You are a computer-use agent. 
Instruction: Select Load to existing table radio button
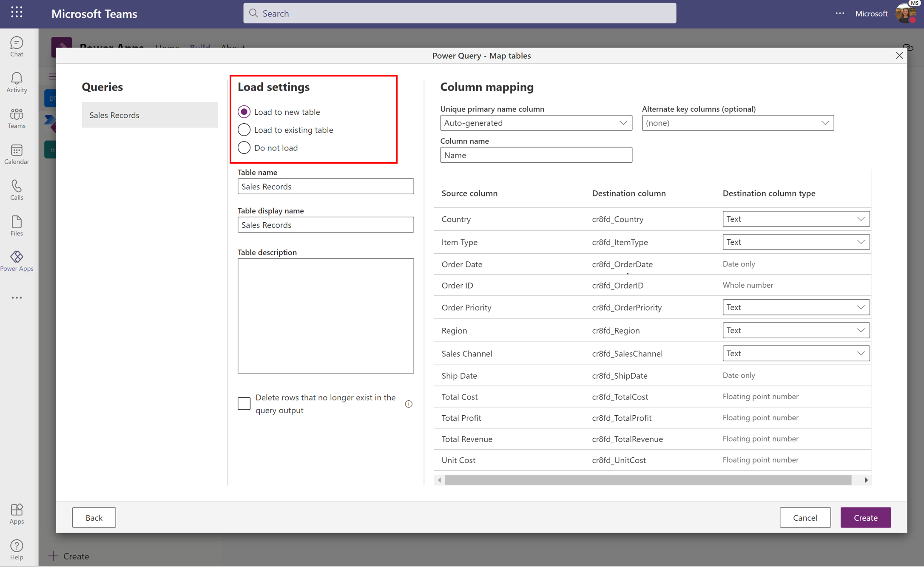tap(244, 129)
